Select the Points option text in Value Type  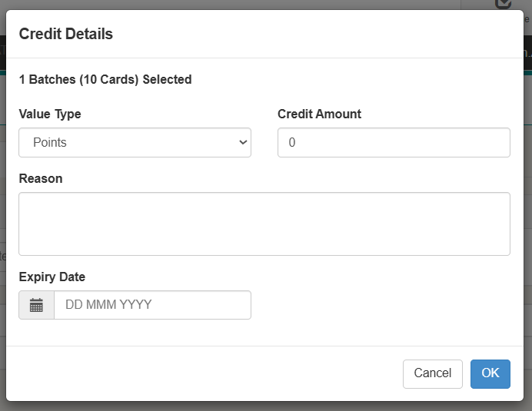point(50,142)
